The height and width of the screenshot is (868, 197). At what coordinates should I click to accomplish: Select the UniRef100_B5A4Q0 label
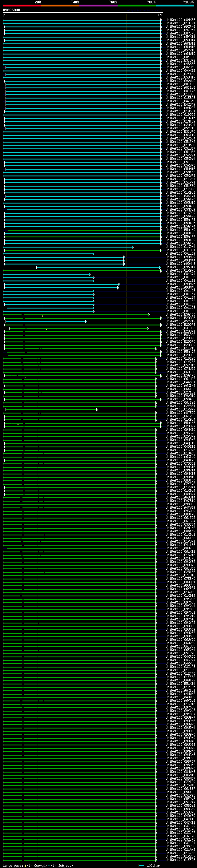pyautogui.click(x=180, y=314)
